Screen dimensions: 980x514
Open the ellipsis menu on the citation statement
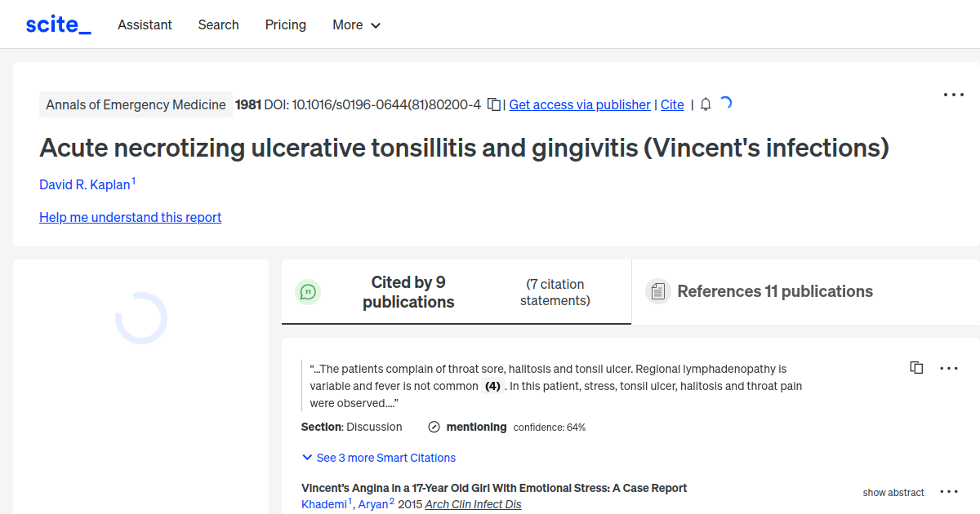(x=948, y=367)
